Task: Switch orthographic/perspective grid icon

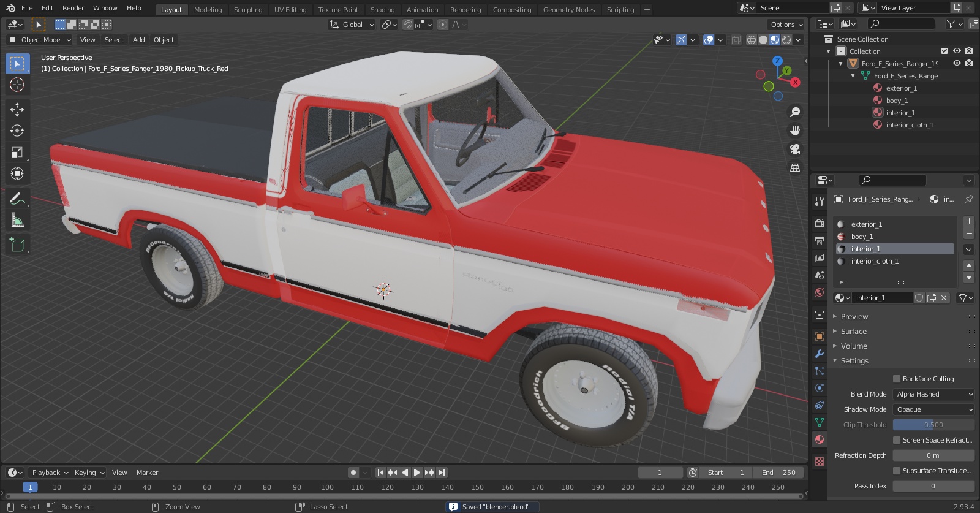Action: click(795, 167)
